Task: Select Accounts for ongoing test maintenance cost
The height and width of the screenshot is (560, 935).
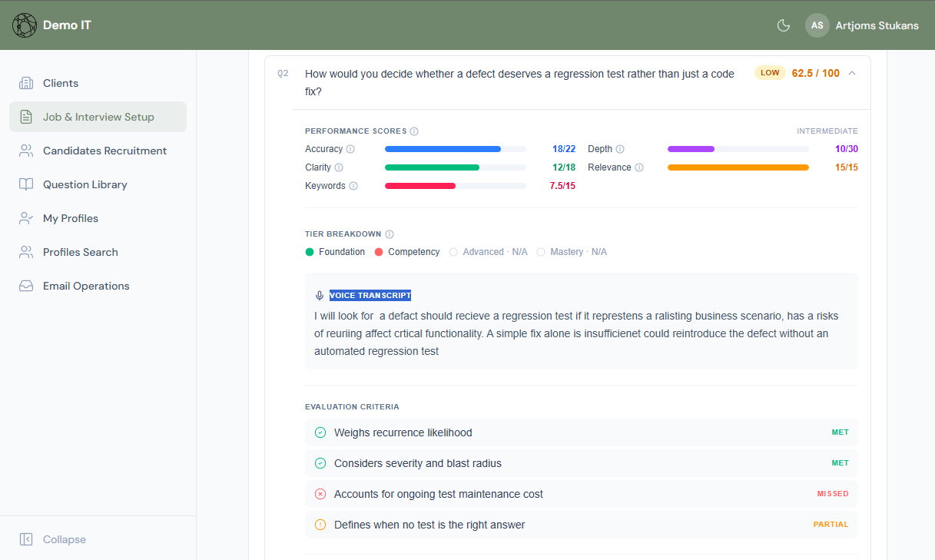Action: (x=582, y=494)
